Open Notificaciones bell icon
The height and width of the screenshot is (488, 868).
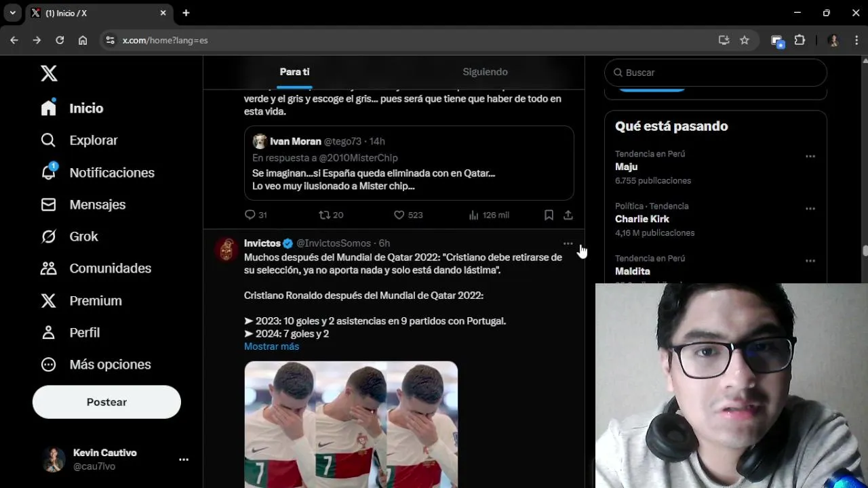[48, 172]
